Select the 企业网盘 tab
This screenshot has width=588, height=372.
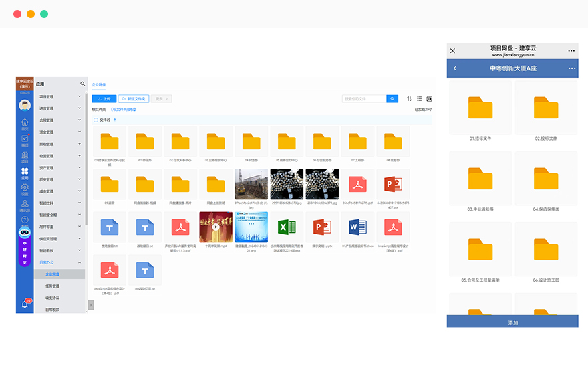click(99, 85)
